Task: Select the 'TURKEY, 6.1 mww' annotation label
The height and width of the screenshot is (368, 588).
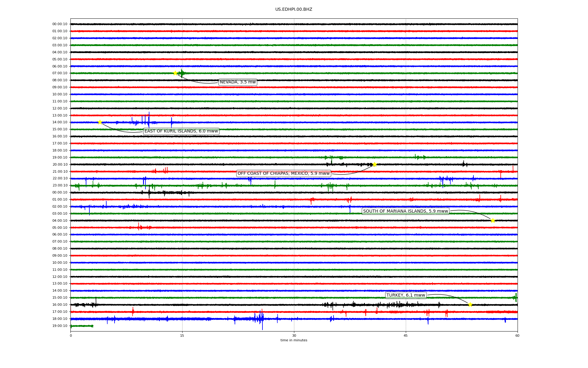Action: [x=406, y=295]
